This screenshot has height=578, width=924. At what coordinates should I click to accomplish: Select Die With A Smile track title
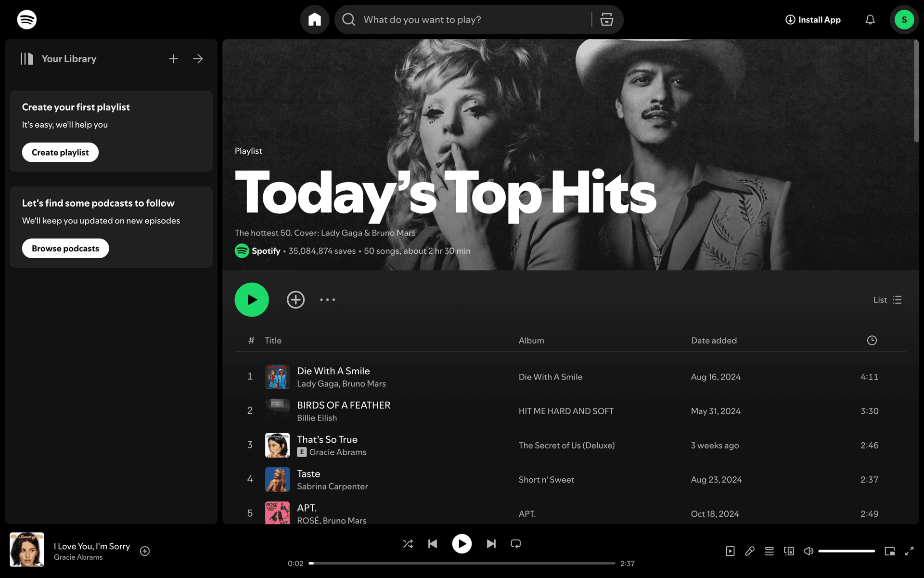coord(334,371)
